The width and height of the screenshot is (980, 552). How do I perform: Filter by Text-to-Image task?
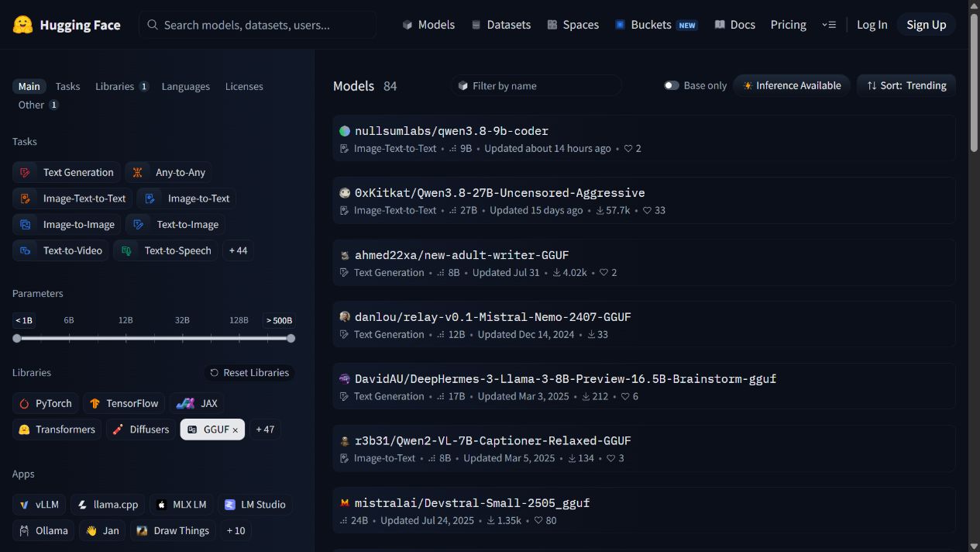tap(176, 224)
